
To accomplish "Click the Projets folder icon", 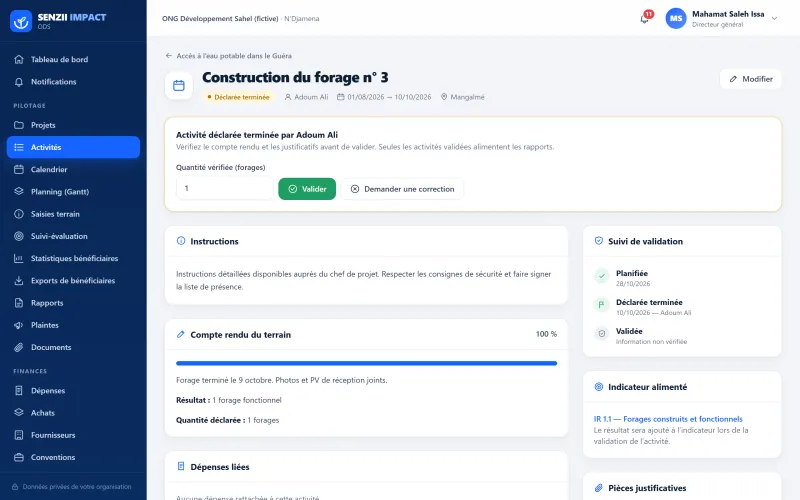I will coord(19,125).
